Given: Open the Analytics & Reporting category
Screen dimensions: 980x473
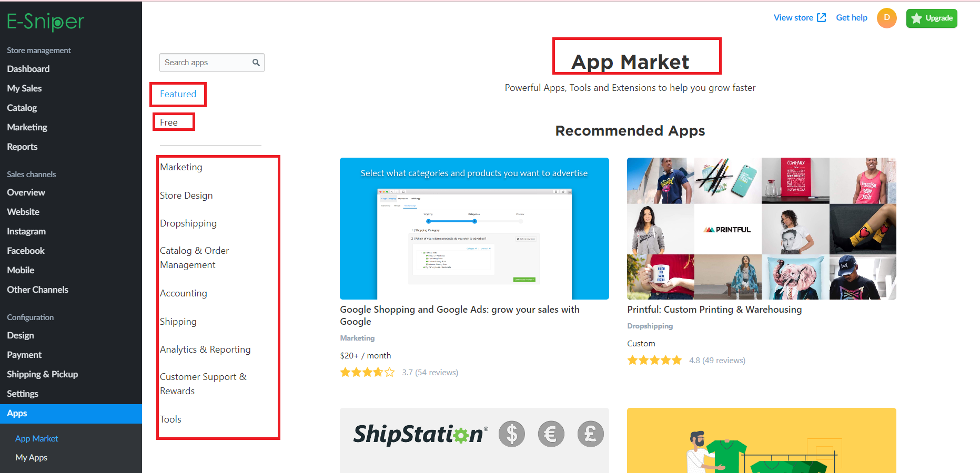Looking at the screenshot, I should [205, 349].
